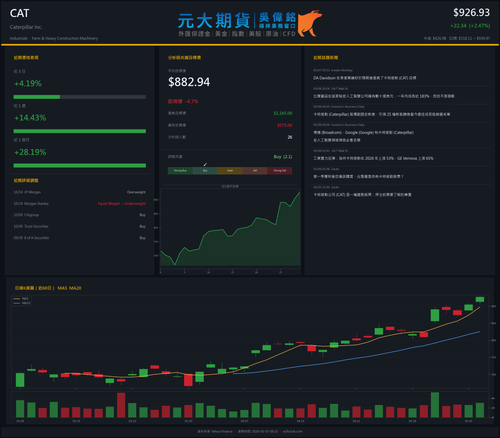Click the Truist Securities Buy rating row

tap(80, 226)
